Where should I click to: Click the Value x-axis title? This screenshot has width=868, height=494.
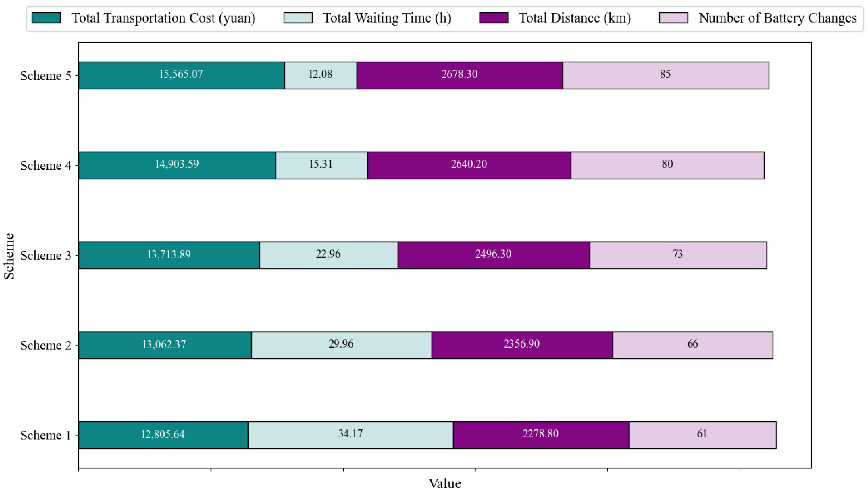(445, 483)
